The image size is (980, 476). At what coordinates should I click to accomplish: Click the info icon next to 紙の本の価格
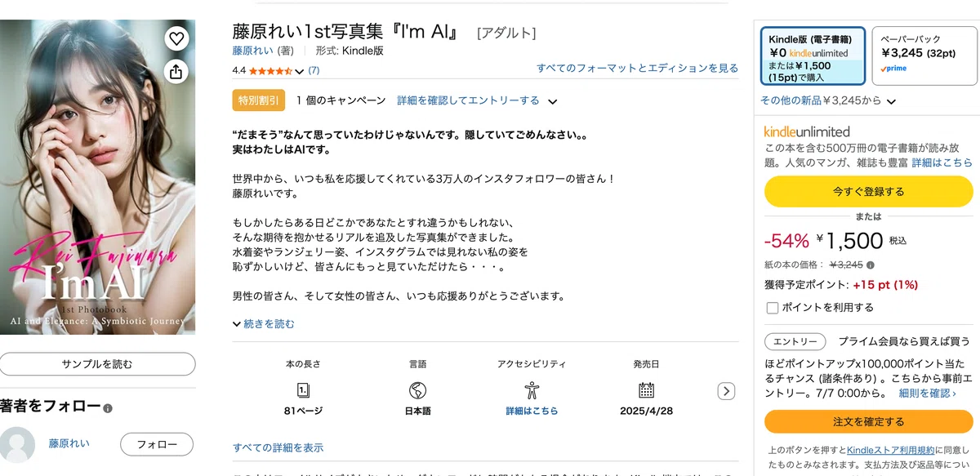pyautogui.click(x=871, y=265)
